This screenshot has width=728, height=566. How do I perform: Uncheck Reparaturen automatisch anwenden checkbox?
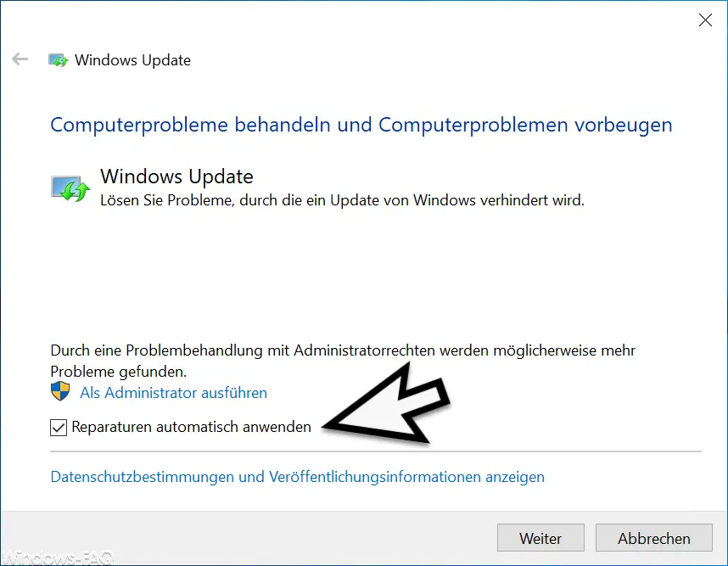(x=59, y=427)
